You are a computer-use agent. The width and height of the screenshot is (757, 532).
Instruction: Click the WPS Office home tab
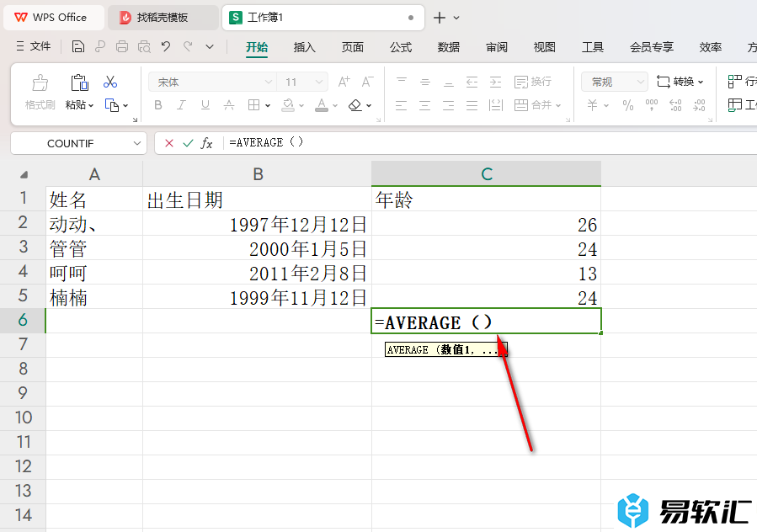click(54, 18)
